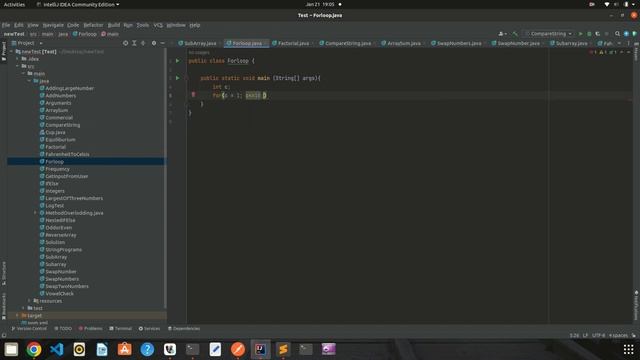The width and height of the screenshot is (640, 360).
Task: Open Problems tool window
Action: [91, 329]
